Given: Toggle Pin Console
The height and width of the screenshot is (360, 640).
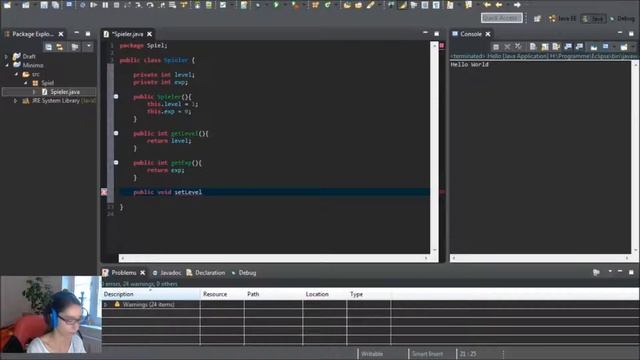Looking at the screenshot, I should [594, 47].
